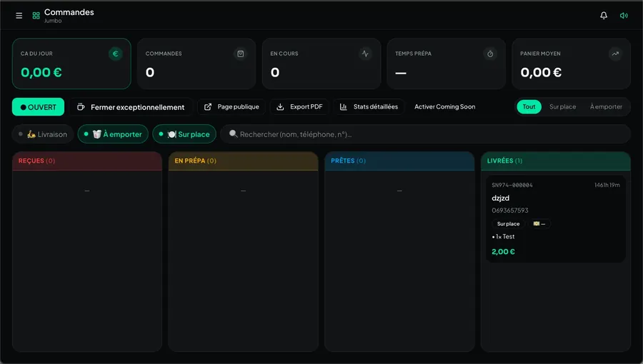Click the euro icon in CA du jour card
643x364 pixels.
(x=116, y=54)
